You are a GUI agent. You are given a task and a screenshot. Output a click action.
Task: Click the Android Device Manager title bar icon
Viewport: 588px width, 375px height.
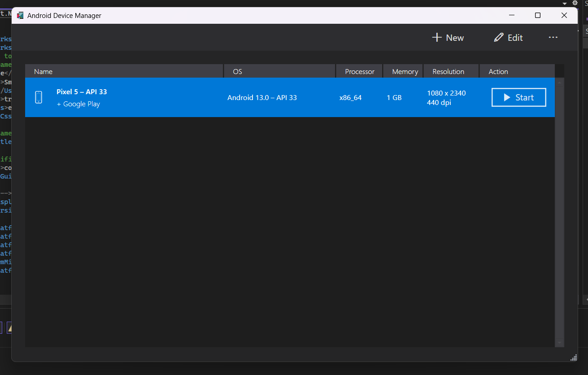[x=20, y=15]
